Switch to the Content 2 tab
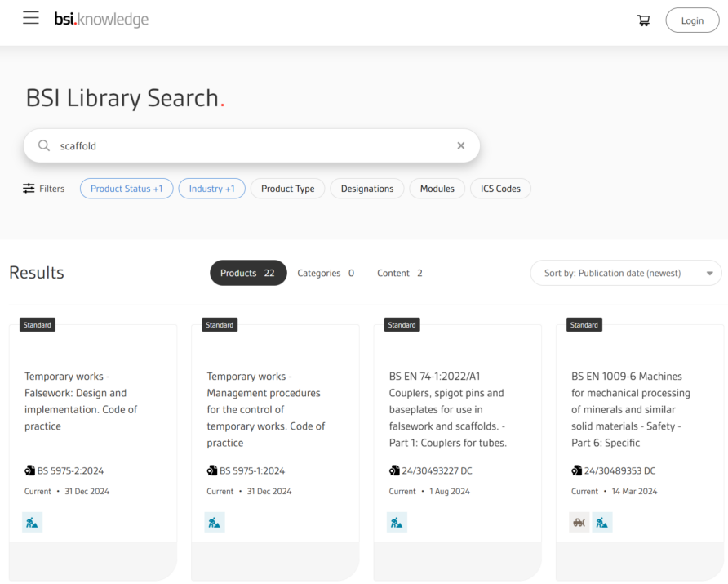Image resolution: width=728 pixels, height=584 pixels. click(400, 273)
